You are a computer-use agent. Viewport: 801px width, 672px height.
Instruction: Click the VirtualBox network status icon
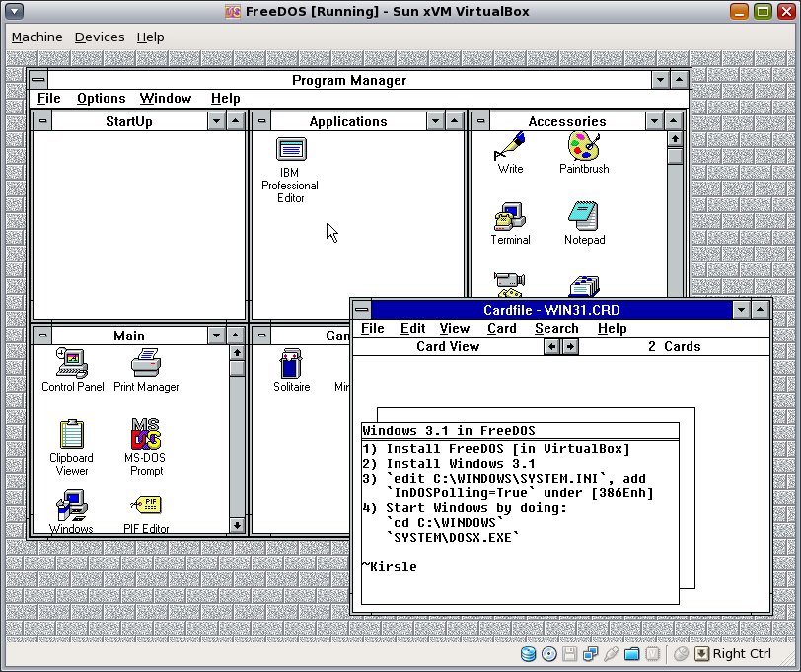pos(591,654)
